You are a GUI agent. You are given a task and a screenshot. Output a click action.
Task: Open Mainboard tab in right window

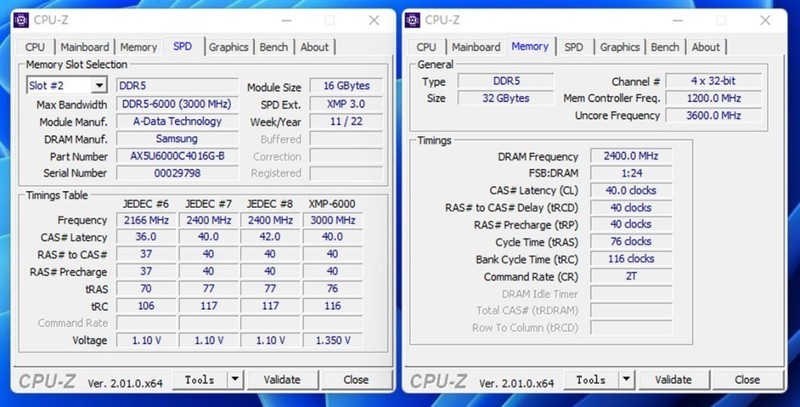click(476, 47)
